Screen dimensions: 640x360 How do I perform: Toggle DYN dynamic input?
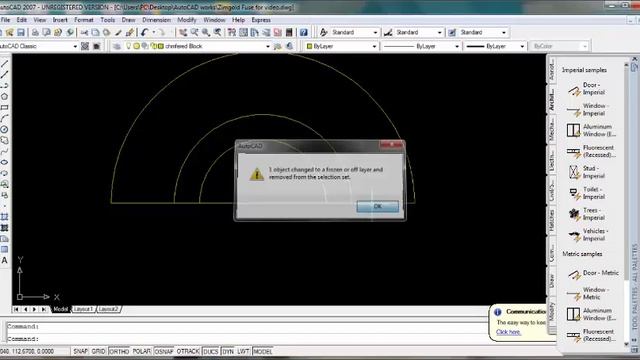point(228,351)
